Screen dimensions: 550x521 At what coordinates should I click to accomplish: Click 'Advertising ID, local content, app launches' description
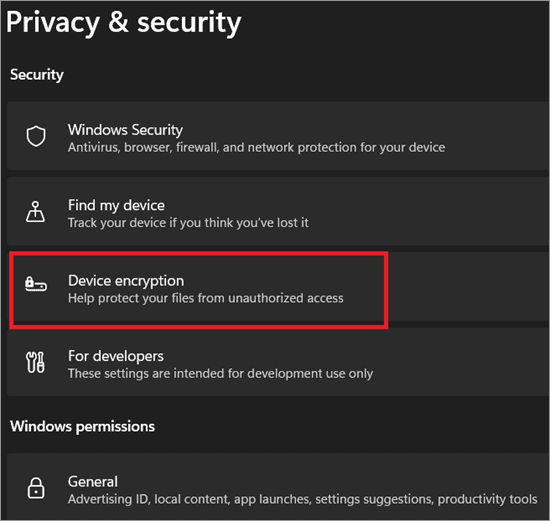[302, 499]
